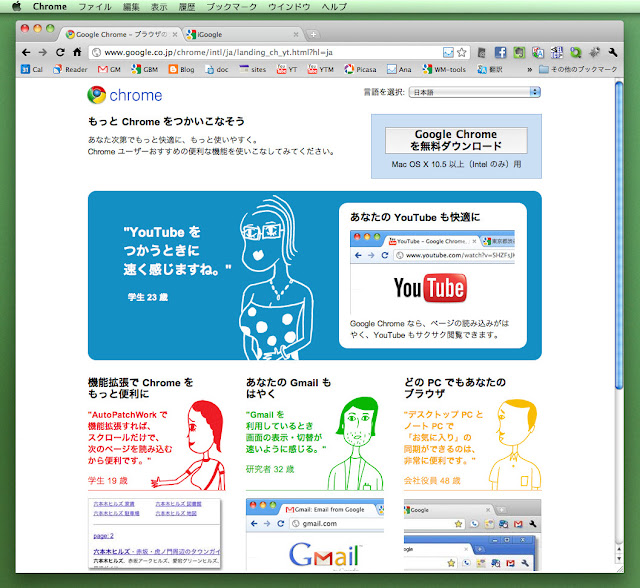The height and width of the screenshot is (588, 640).
Task: Click the mail icon in address bar
Action: pyautogui.click(x=448, y=52)
